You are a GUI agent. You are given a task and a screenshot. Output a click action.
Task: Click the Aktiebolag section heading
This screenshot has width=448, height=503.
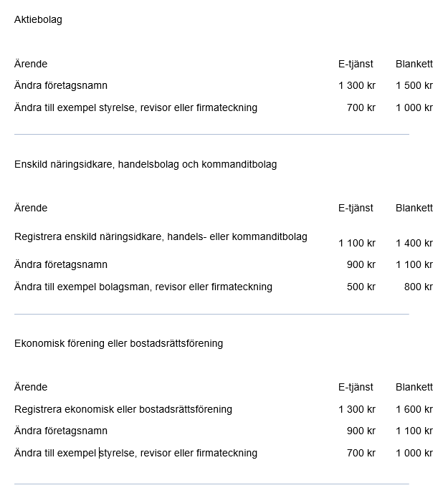pyautogui.click(x=38, y=19)
